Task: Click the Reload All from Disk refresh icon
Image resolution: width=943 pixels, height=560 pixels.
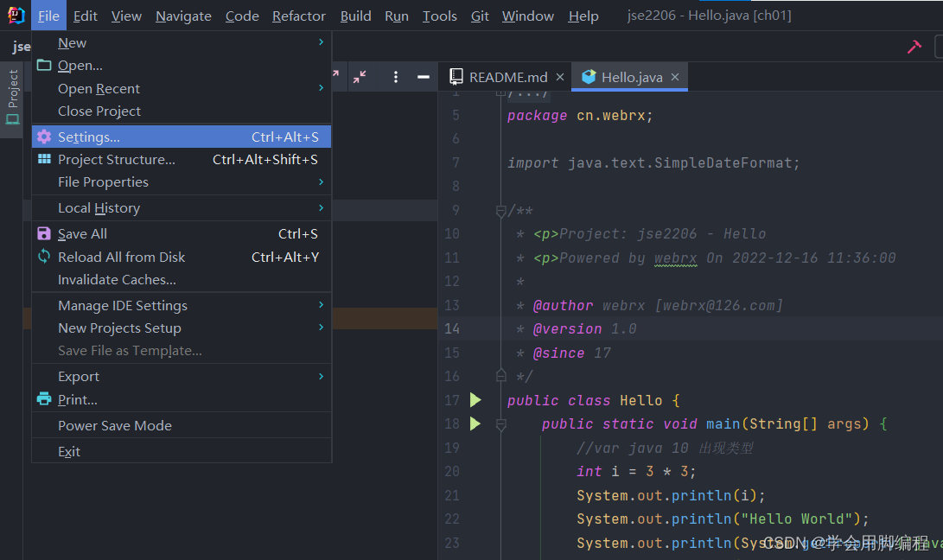Action: [x=44, y=257]
